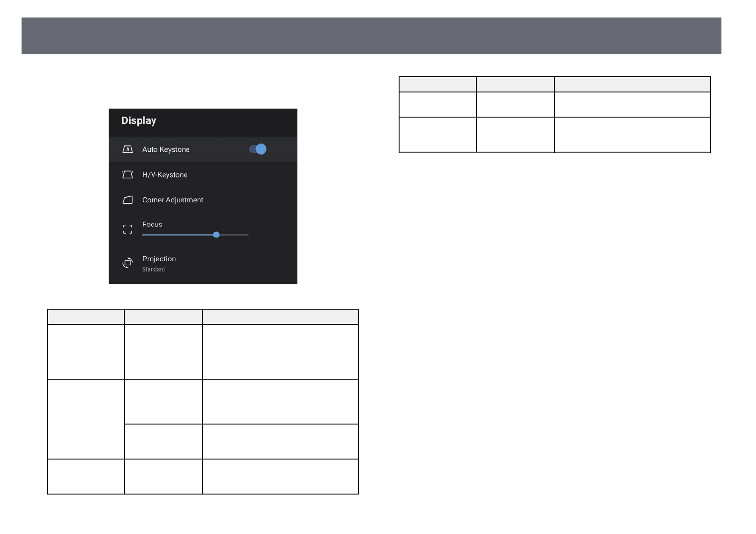
Task: Click the H/V-Keystone icon
Action: point(127,175)
